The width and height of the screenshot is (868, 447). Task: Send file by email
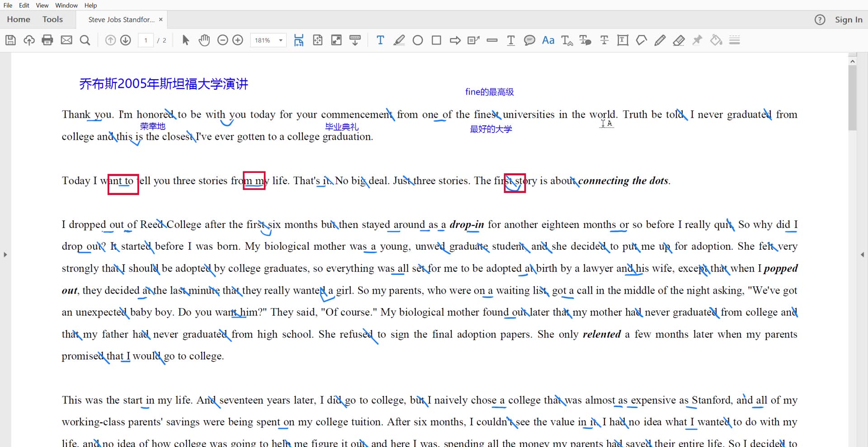click(66, 40)
